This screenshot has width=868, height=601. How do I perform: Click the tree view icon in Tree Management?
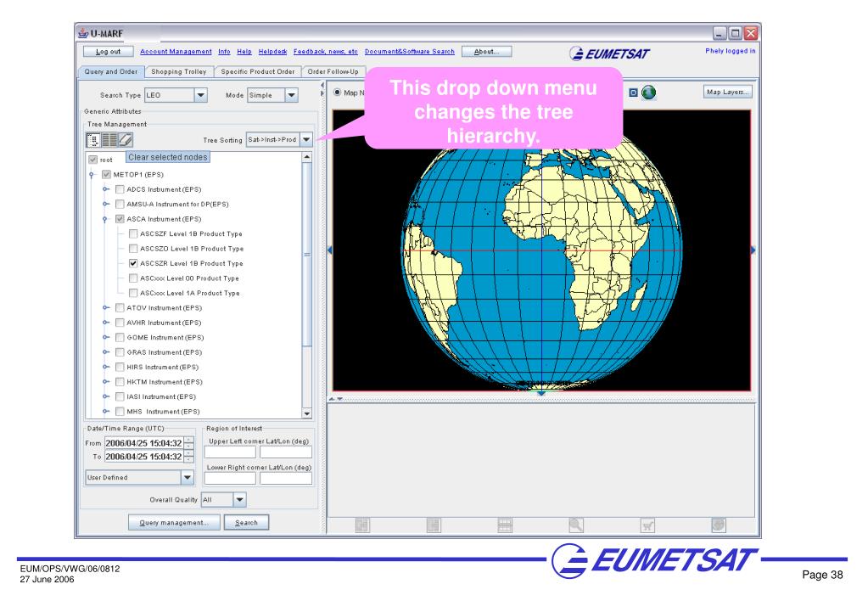(93, 139)
